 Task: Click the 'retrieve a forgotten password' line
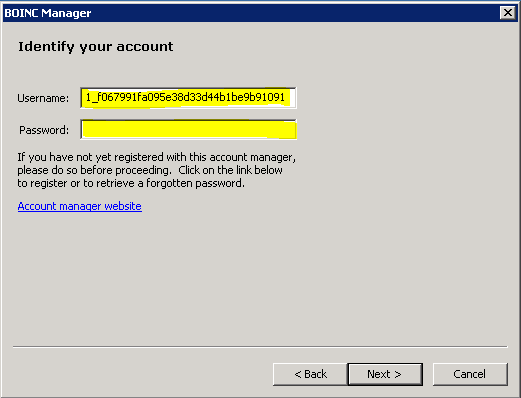click(x=131, y=183)
